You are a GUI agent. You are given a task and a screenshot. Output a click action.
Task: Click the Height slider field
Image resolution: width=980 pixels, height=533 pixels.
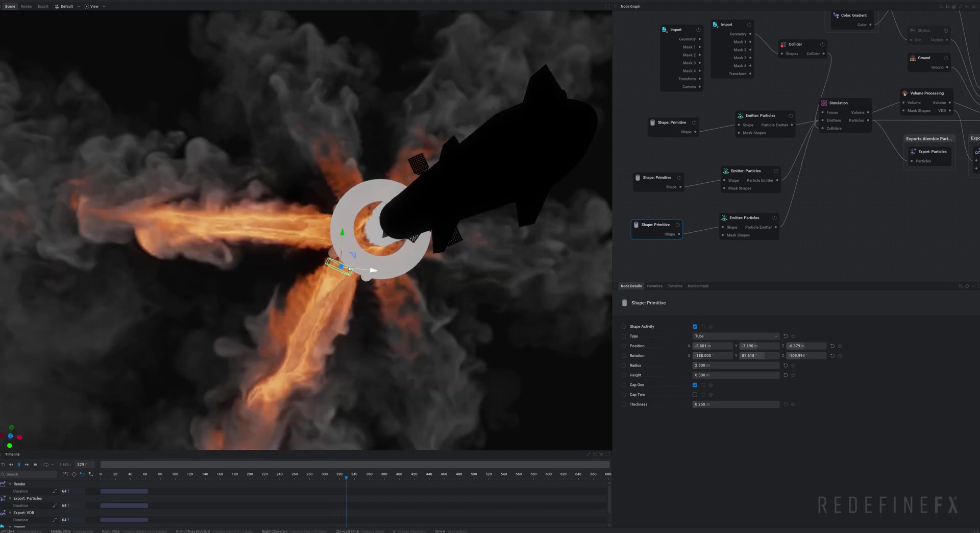click(736, 375)
